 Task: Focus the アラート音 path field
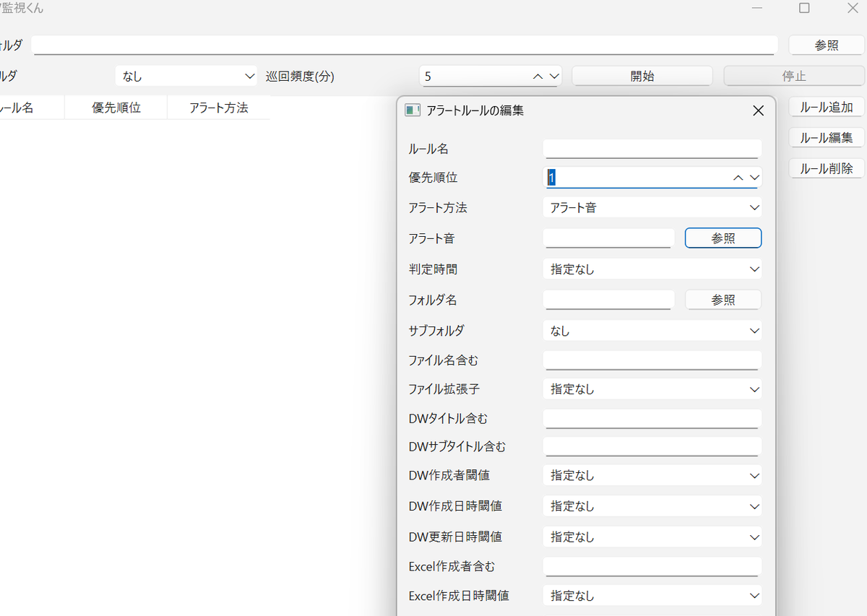(x=608, y=238)
